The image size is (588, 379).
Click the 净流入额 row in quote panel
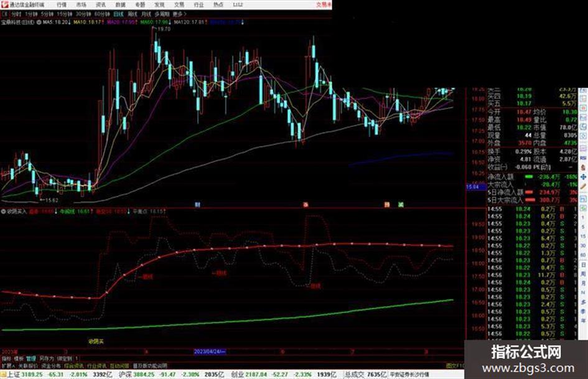click(532, 176)
